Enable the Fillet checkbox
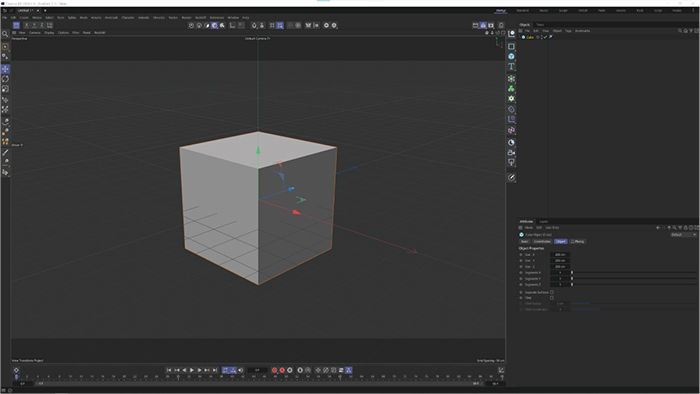700x394 pixels. [x=552, y=298]
